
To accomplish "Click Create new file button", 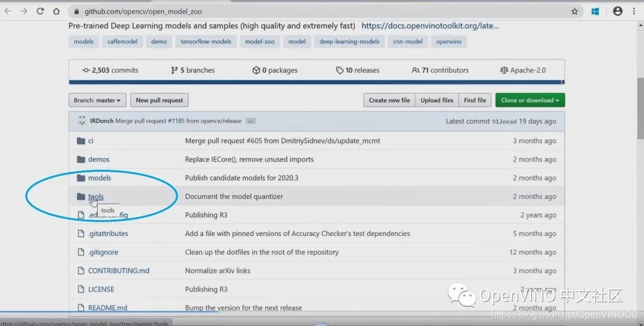I will (x=389, y=100).
